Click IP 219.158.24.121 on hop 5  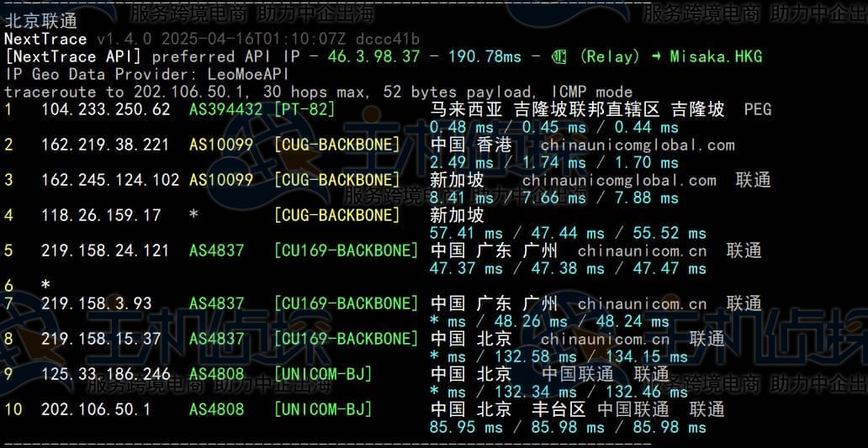coord(105,250)
